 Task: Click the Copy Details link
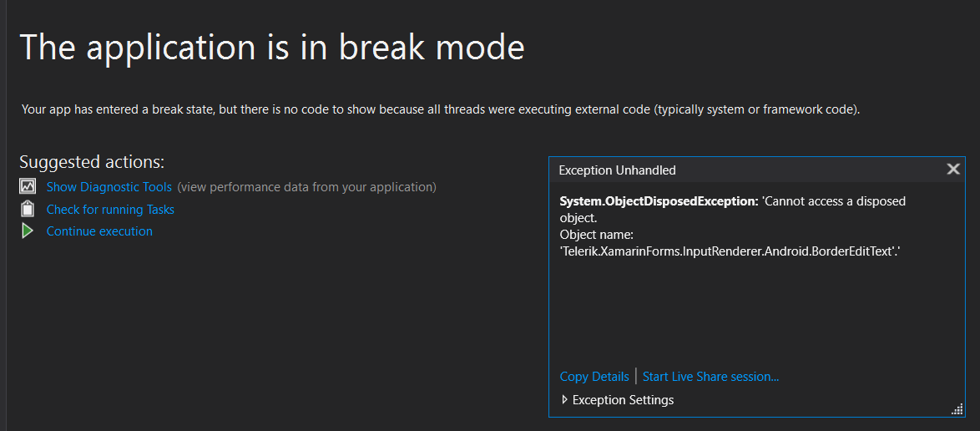(x=594, y=377)
